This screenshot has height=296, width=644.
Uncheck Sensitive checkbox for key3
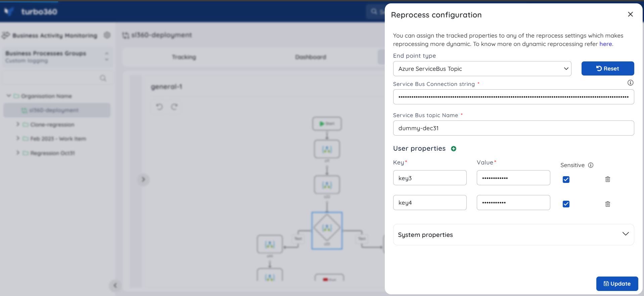pos(566,179)
